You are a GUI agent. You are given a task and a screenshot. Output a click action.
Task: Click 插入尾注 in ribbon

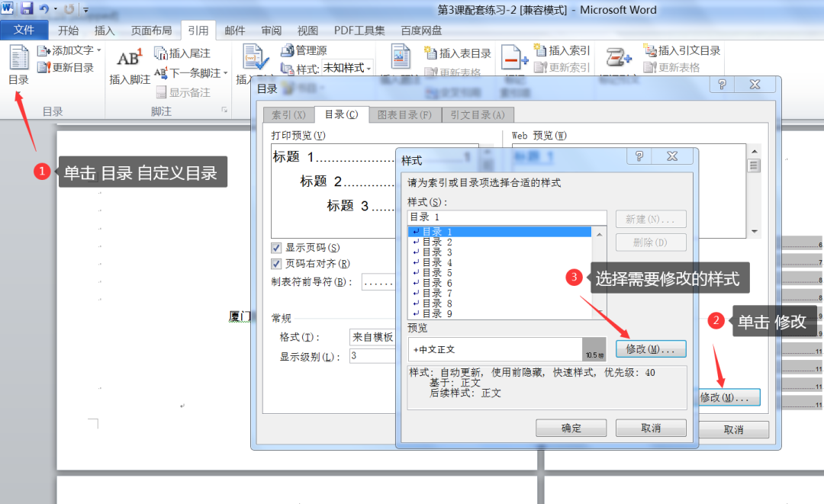coord(182,53)
